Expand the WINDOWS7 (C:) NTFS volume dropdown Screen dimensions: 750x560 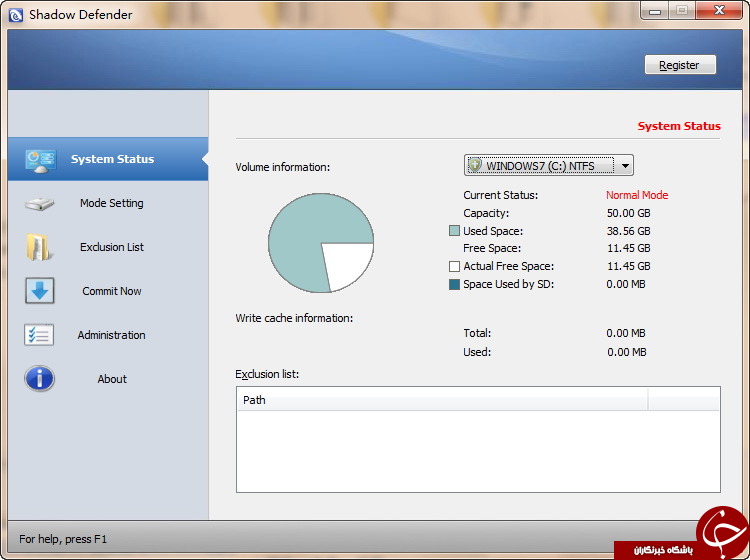(x=549, y=165)
